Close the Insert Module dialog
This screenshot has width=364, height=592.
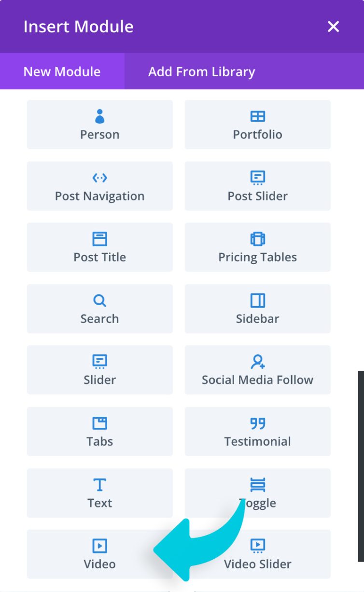pos(333,27)
